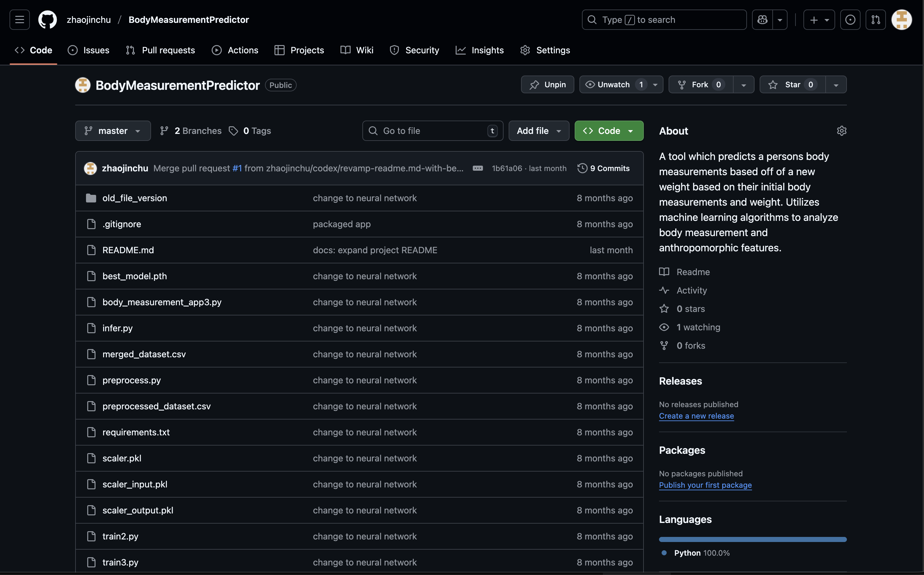Click the commit history clock icon
This screenshot has width=924, height=575.
[x=582, y=168]
